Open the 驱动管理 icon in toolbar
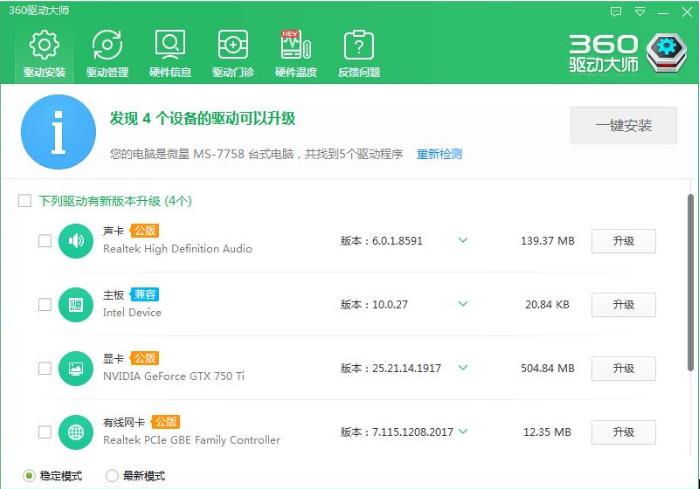The height and width of the screenshot is (489, 700). [x=107, y=46]
